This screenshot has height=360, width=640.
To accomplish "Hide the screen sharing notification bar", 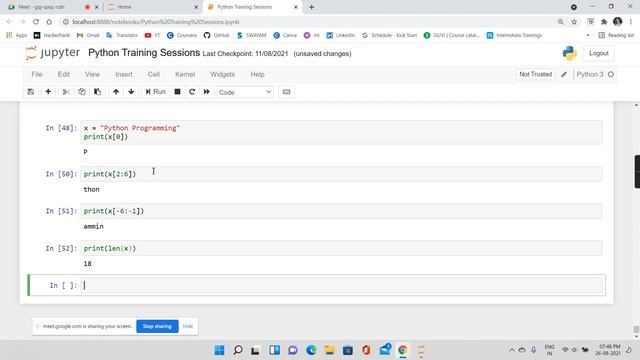I will (188, 326).
